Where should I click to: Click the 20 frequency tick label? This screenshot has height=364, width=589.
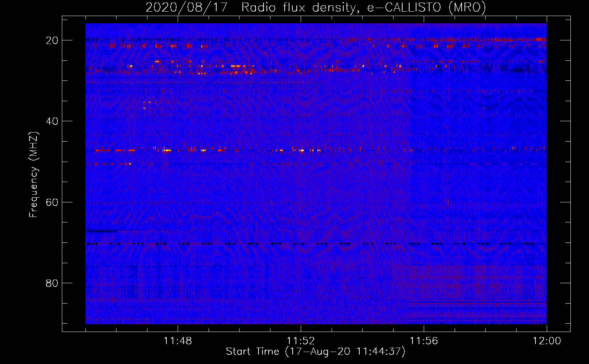(52, 40)
